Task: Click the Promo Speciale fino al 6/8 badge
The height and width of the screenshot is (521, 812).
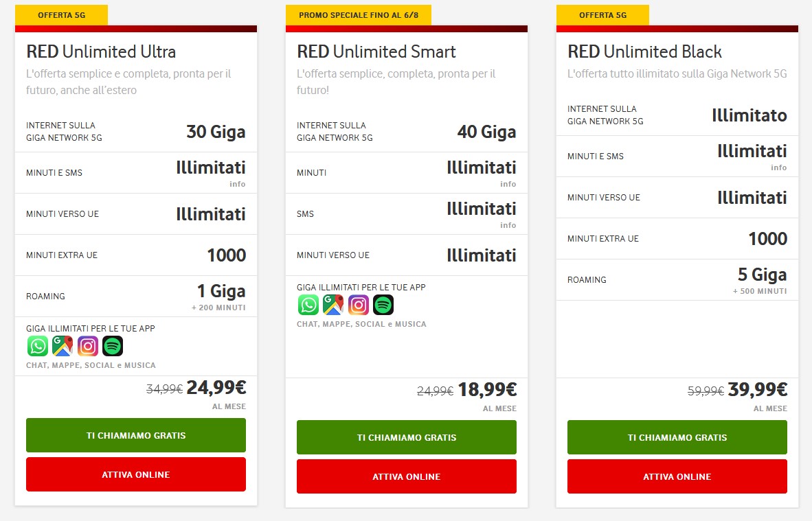Action: pos(359,14)
